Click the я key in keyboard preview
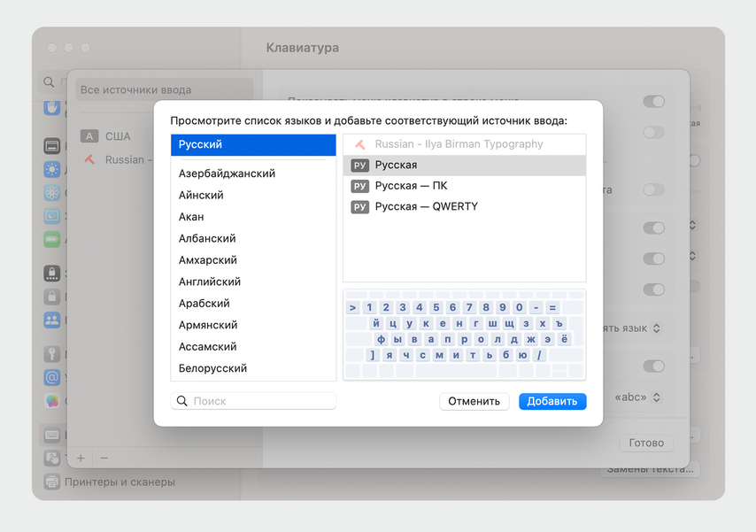The width and height of the screenshot is (756, 532). [390, 355]
